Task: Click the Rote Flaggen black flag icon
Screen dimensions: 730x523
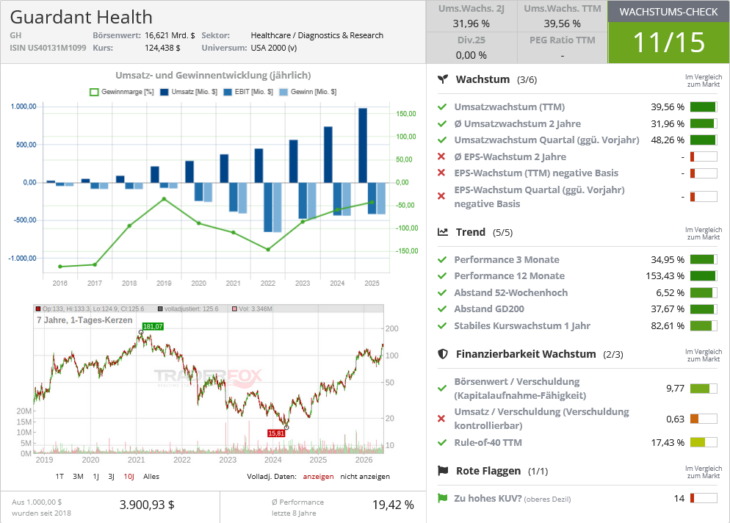Action: [443, 471]
